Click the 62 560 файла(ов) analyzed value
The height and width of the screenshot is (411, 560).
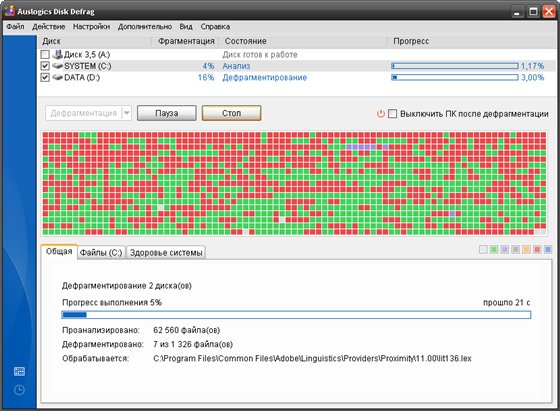pyautogui.click(x=186, y=330)
